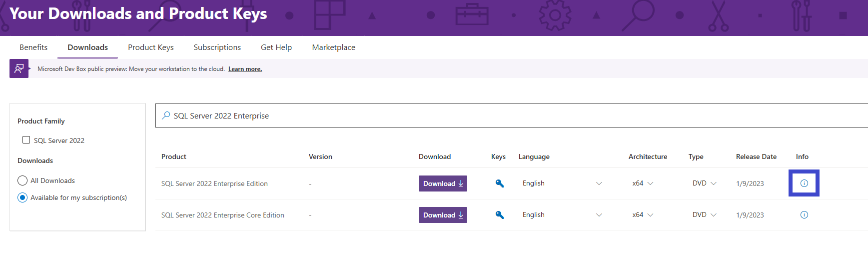The image size is (868, 262).
Task: Click Your Downloads and Product Keys title
Action: tap(138, 13)
